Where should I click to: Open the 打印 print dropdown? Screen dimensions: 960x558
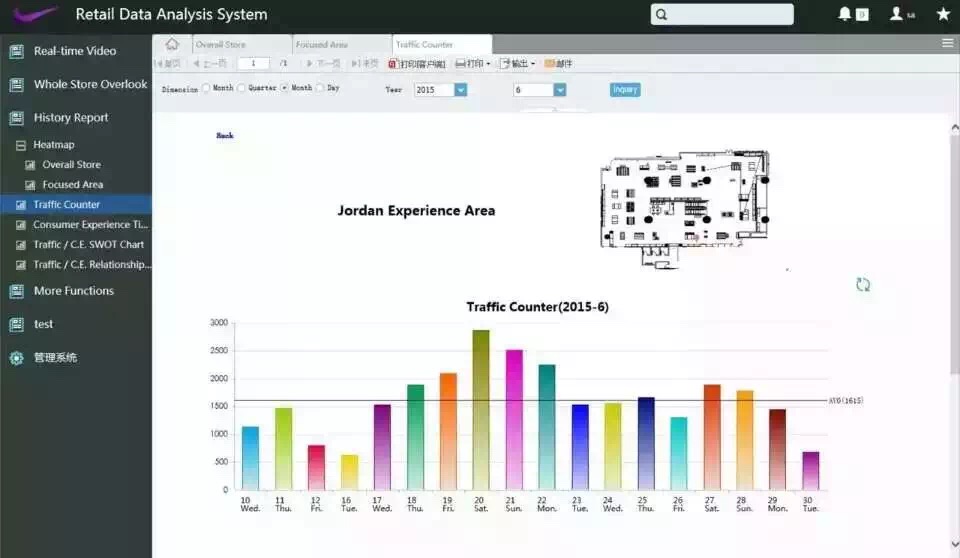(x=473, y=64)
